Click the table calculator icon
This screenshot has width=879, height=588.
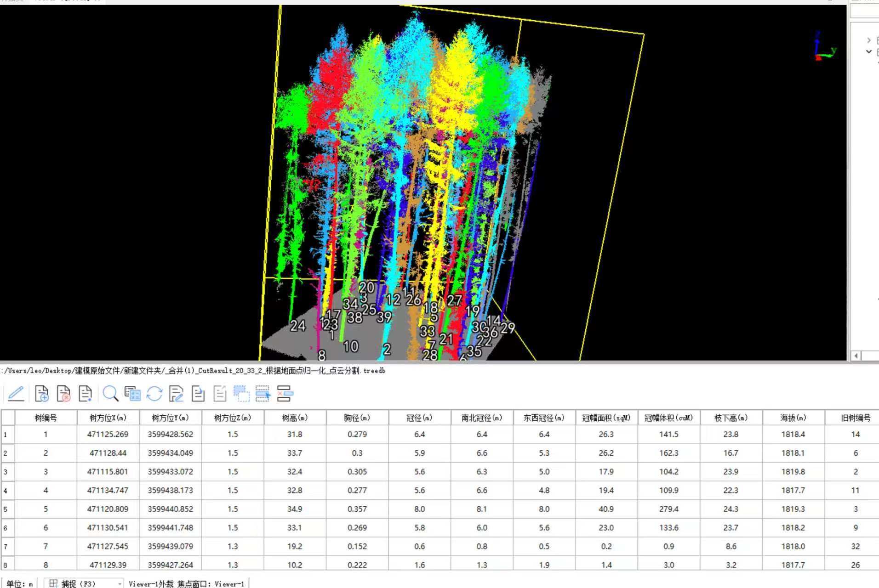click(x=132, y=394)
